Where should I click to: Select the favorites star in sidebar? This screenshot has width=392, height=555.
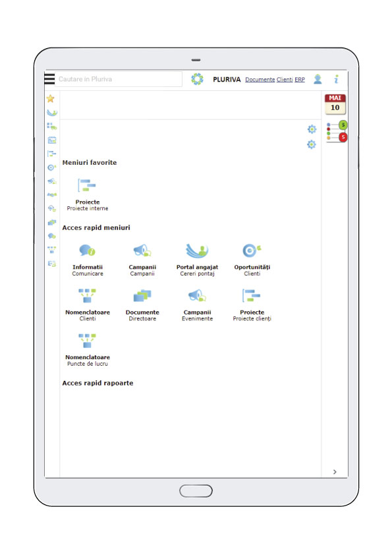pyautogui.click(x=51, y=99)
